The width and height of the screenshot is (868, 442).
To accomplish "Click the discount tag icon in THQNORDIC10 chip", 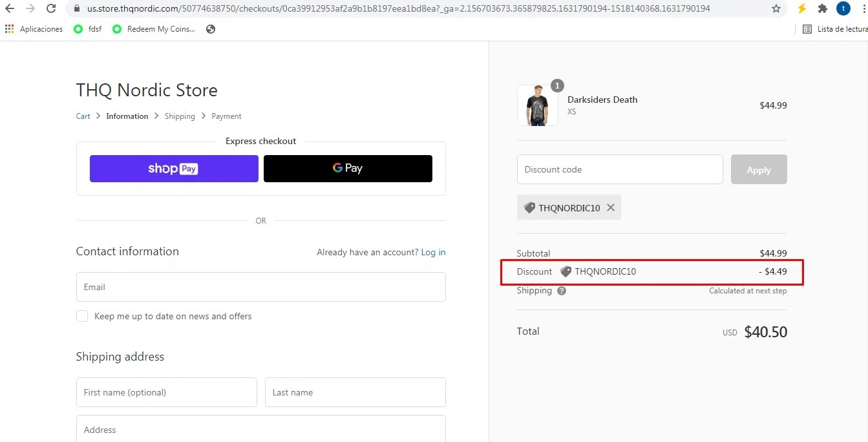I will [x=529, y=207].
